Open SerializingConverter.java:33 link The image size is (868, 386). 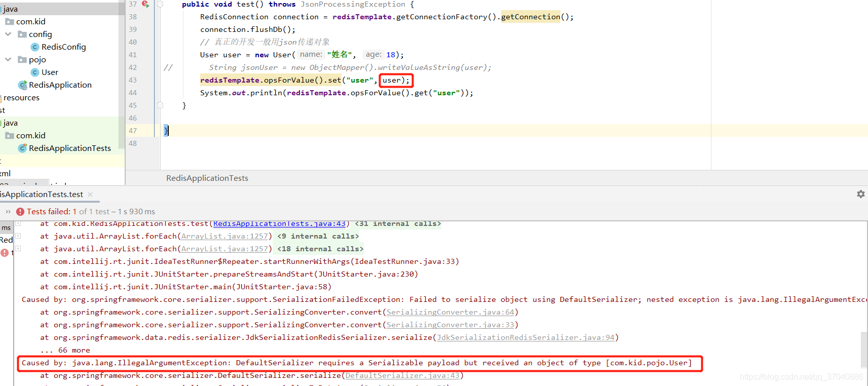450,325
